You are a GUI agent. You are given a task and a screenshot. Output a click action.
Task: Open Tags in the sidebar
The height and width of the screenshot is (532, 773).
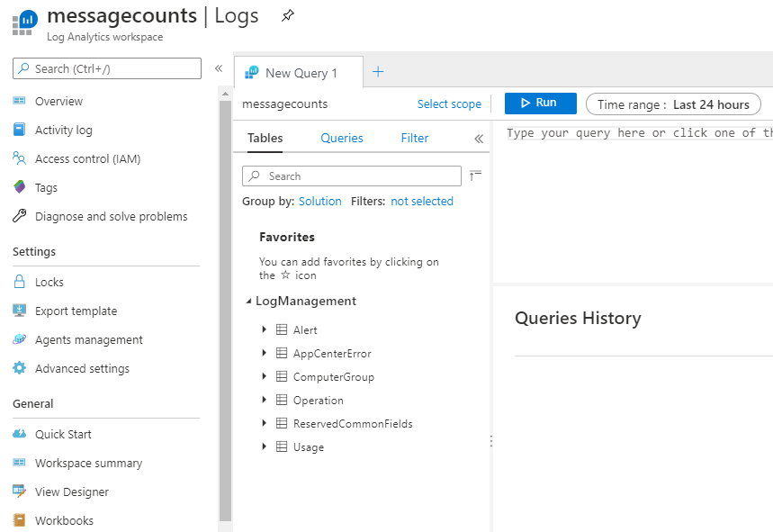(46, 188)
